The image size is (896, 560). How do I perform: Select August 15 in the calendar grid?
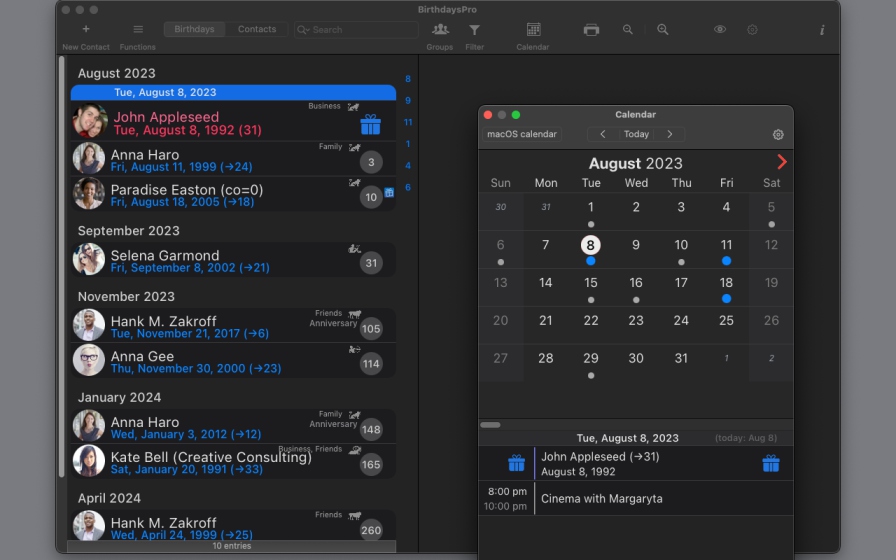coord(590,287)
